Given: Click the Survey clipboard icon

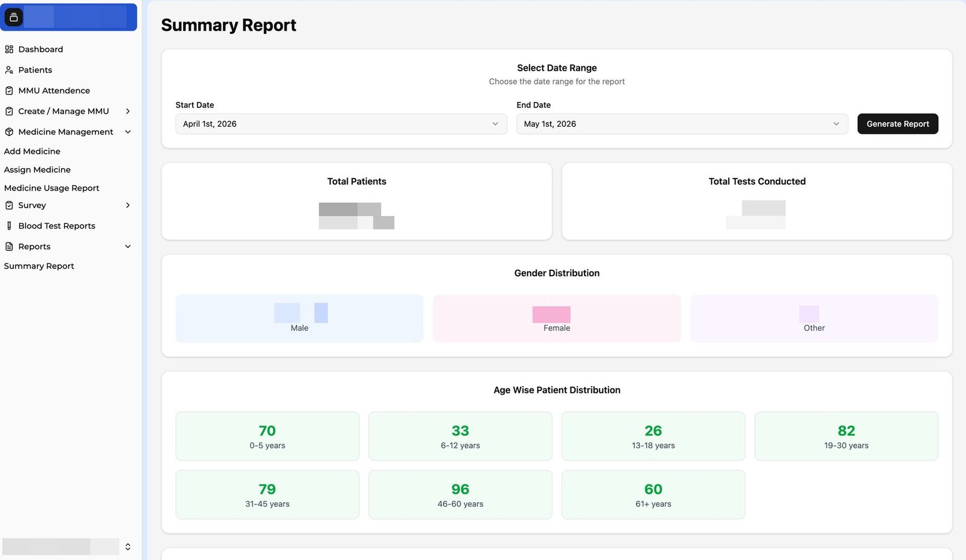Looking at the screenshot, I should tap(9, 205).
